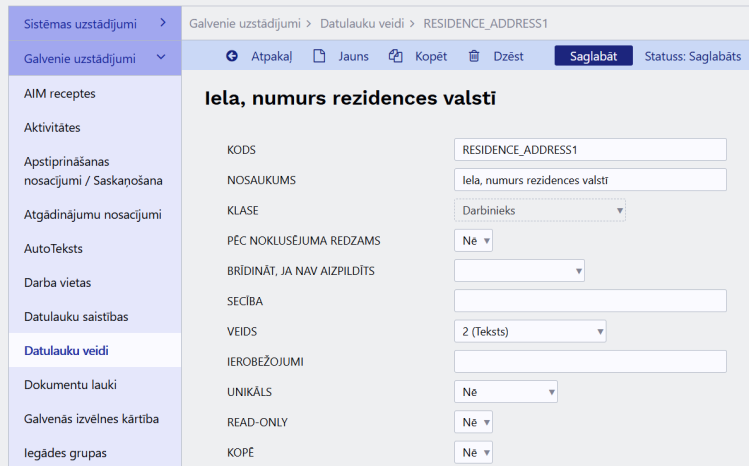Open Brīdināt, ja nav aizpildīts dropdown
The height and width of the screenshot is (466, 749).
[x=519, y=271]
